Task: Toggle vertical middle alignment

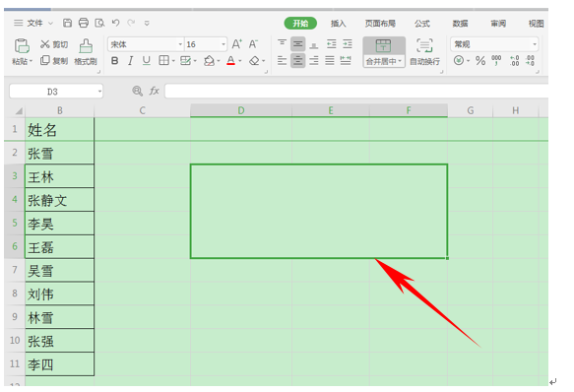Action: click(298, 44)
